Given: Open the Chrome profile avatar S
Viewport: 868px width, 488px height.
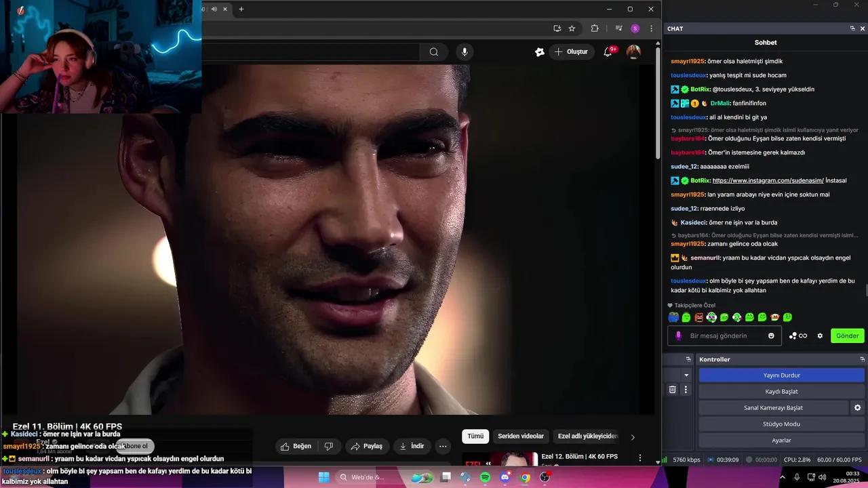Looking at the screenshot, I should coord(635,28).
